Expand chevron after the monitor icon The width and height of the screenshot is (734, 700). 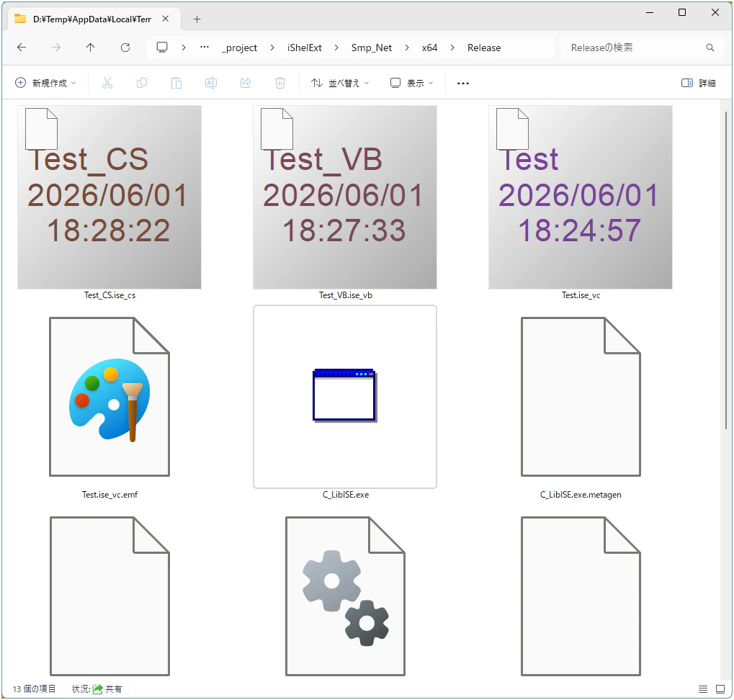(184, 48)
